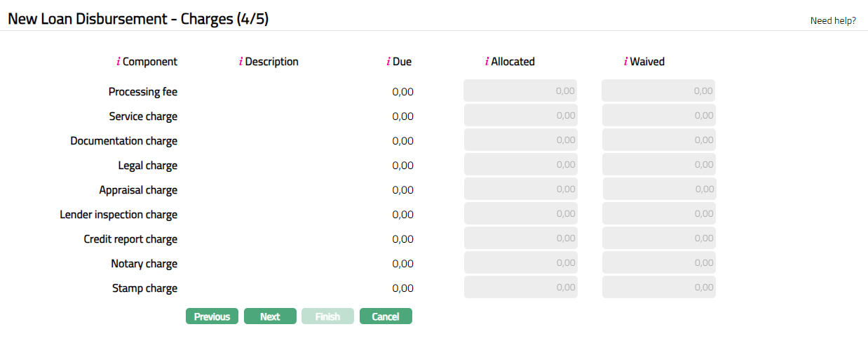Go back with the Previous button
Image resolution: width=868 pixels, height=355 pixels.
pos(212,316)
